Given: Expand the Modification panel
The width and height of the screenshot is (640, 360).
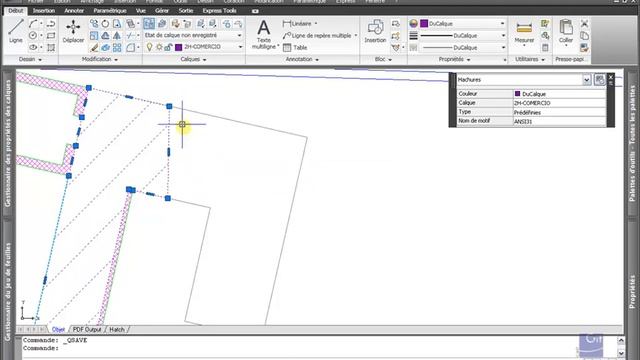Looking at the screenshot, I should tap(100, 59).
